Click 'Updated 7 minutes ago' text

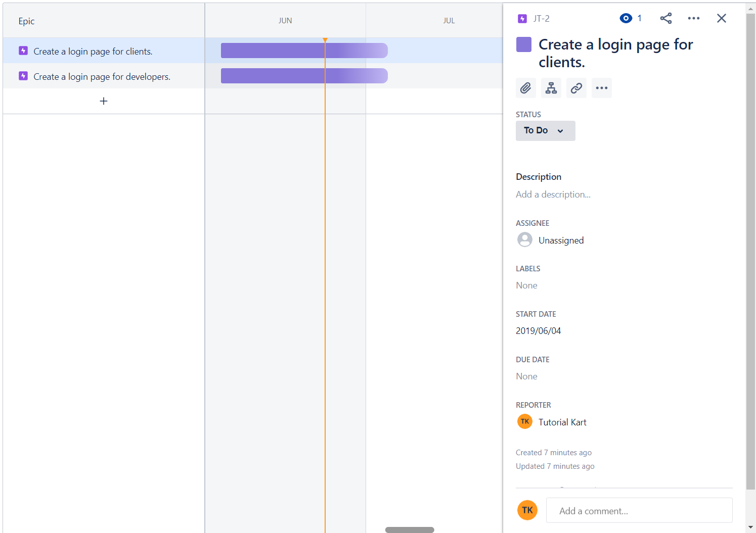pyautogui.click(x=555, y=466)
